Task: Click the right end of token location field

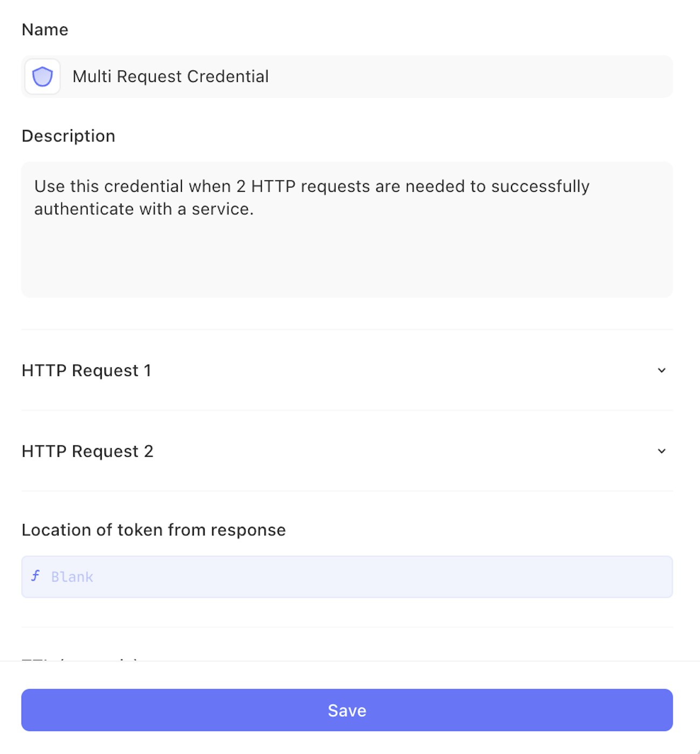Action: tap(646, 577)
